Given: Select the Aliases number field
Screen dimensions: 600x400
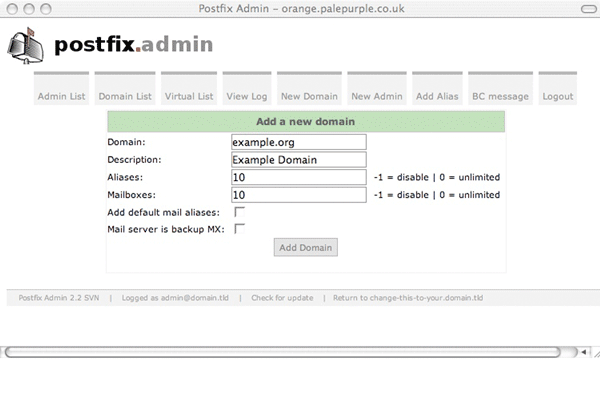Looking at the screenshot, I should tap(298, 177).
